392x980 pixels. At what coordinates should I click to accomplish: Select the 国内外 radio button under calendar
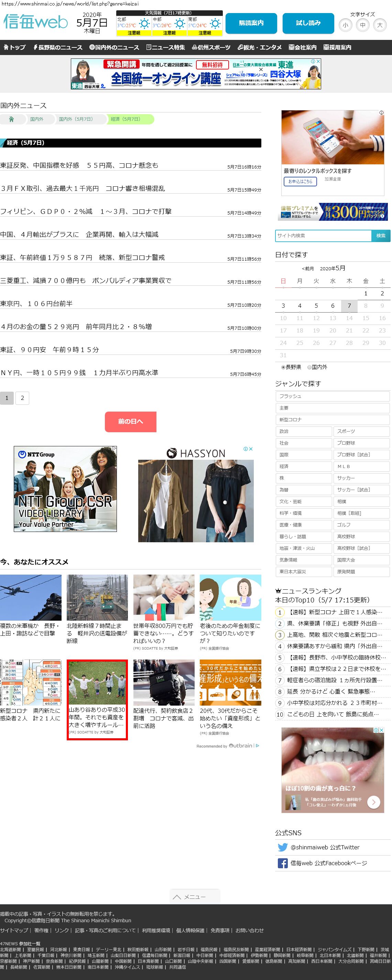pos(309,367)
